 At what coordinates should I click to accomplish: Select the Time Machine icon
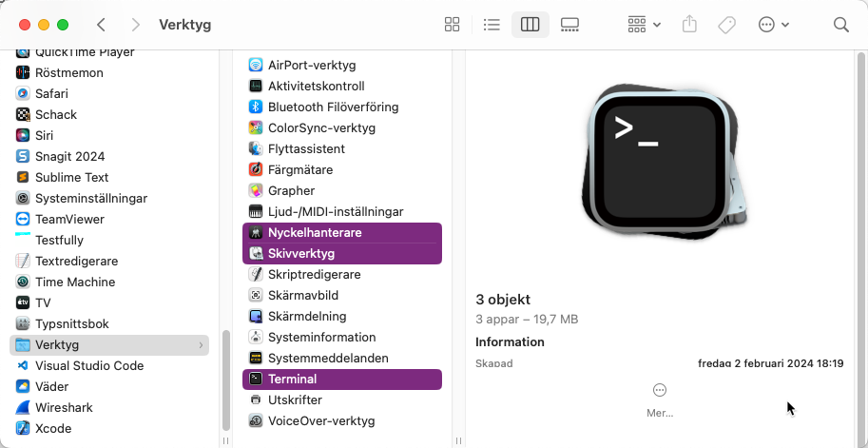coord(22,282)
